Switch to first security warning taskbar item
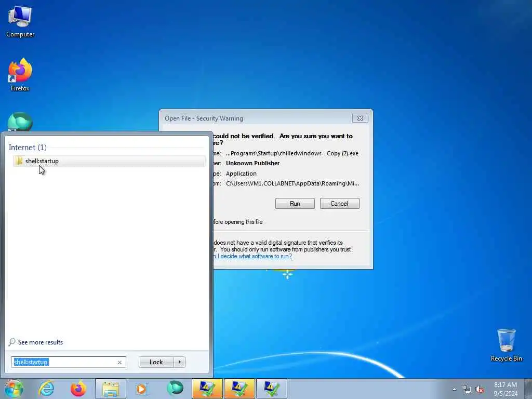Screen dimensions: 532x399 [207, 389]
